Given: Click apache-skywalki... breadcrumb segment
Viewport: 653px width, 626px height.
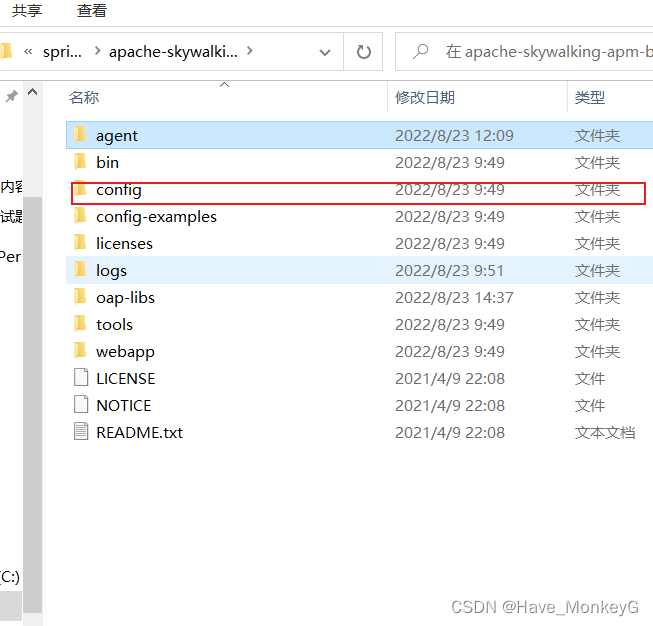Looking at the screenshot, I should point(173,52).
